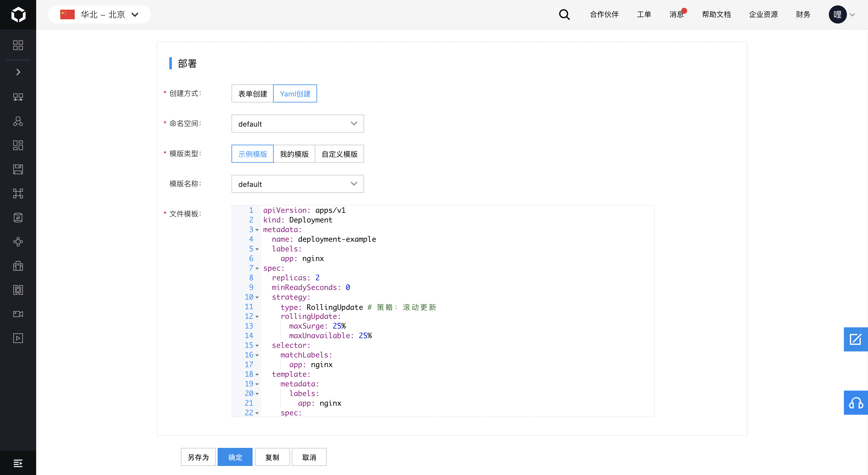Screen dimensions: 868x475
Task: Open the 命名空间 default dropdown
Action: pos(297,124)
